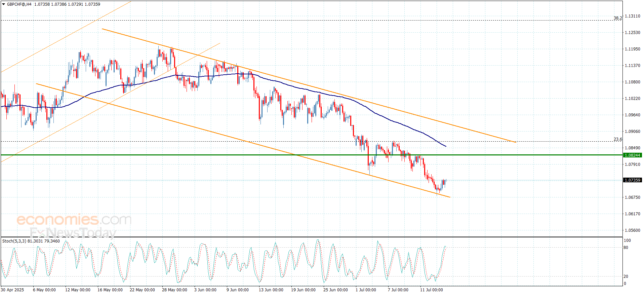Select the 25 Jun 00:00 date label
This screenshot has height=294, width=644.
pos(335,290)
